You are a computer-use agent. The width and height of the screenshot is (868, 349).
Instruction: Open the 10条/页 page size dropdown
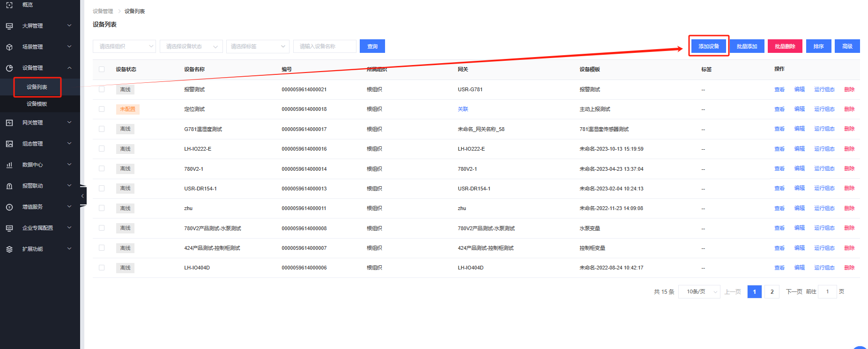pos(699,291)
